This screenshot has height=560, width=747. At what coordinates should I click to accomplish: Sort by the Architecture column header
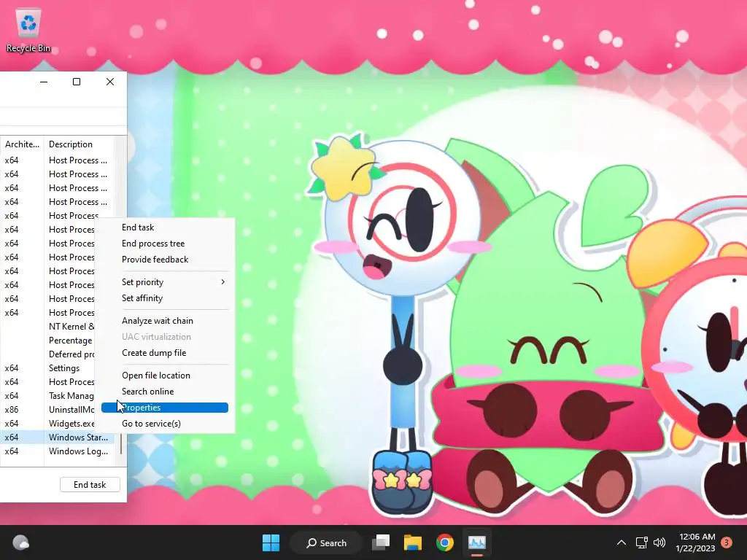click(x=22, y=144)
